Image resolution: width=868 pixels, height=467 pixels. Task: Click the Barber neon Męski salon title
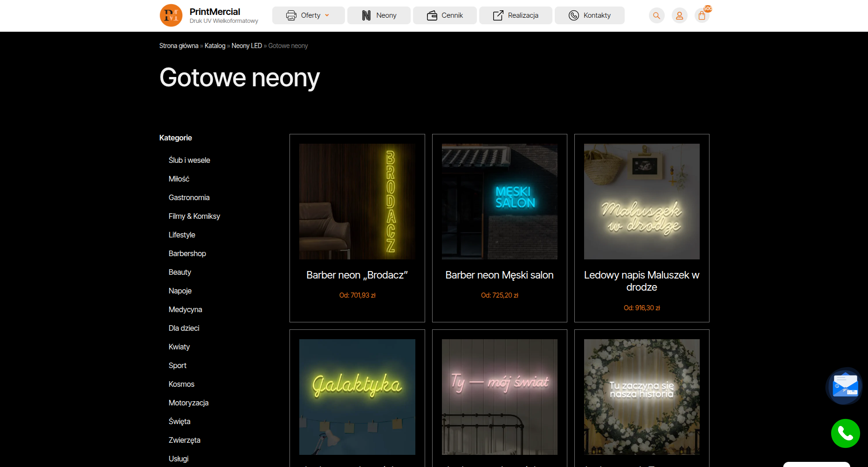tap(499, 275)
